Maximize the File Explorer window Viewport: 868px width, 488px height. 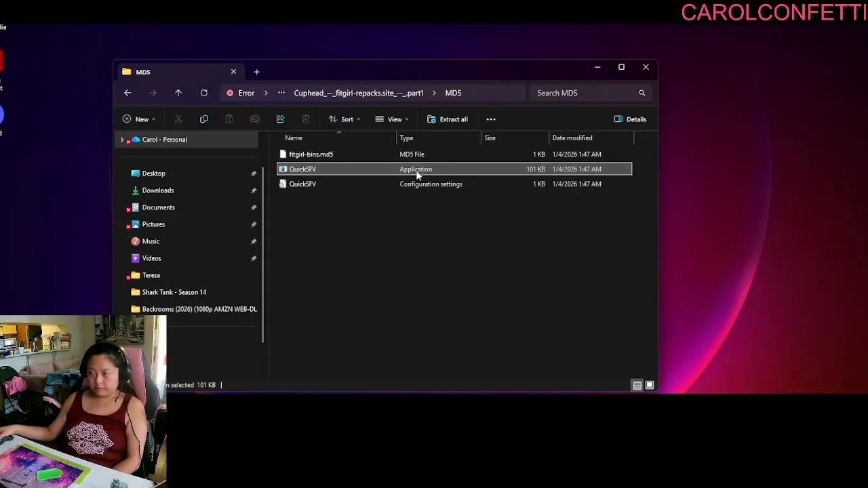tap(621, 67)
